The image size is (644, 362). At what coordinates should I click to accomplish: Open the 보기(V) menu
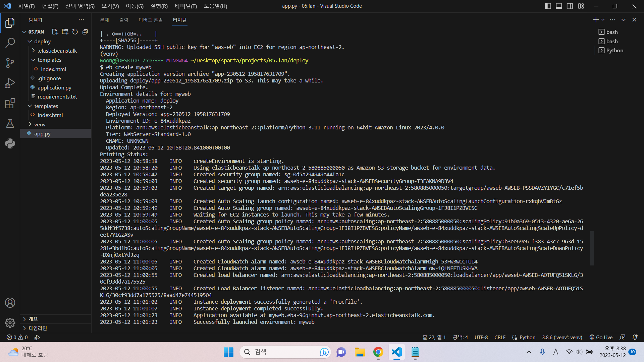click(110, 6)
